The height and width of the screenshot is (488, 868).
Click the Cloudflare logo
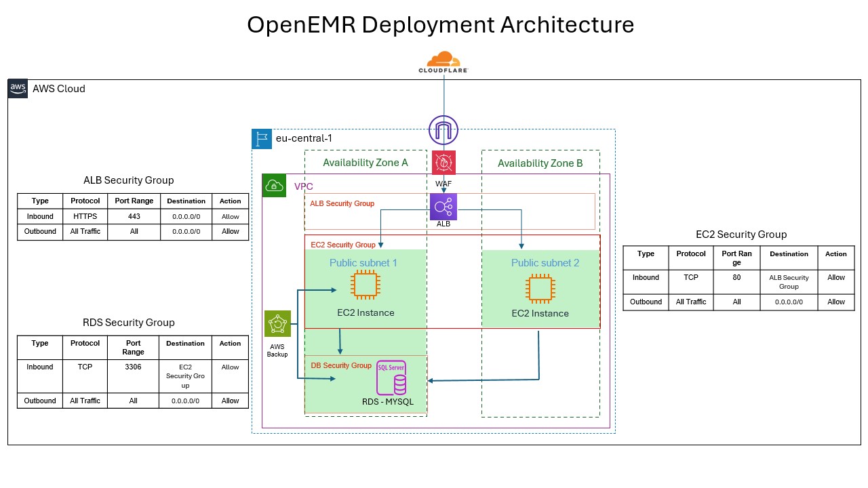coord(443,62)
